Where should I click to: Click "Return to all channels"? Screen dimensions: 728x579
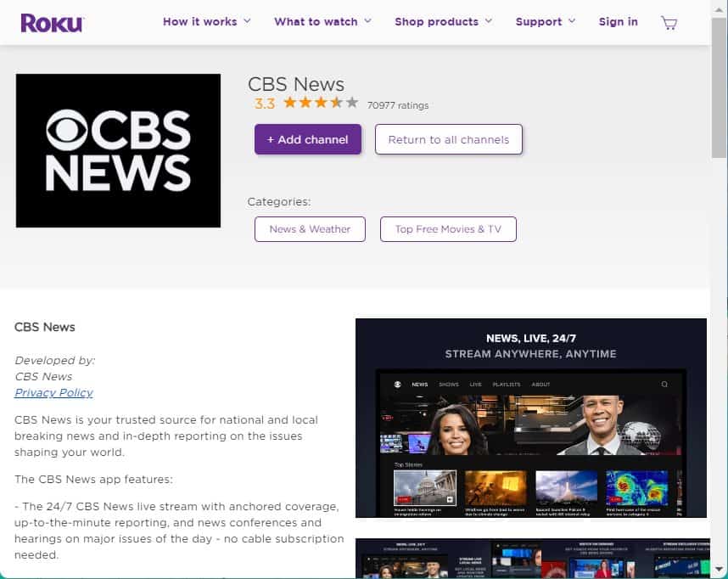coord(448,139)
